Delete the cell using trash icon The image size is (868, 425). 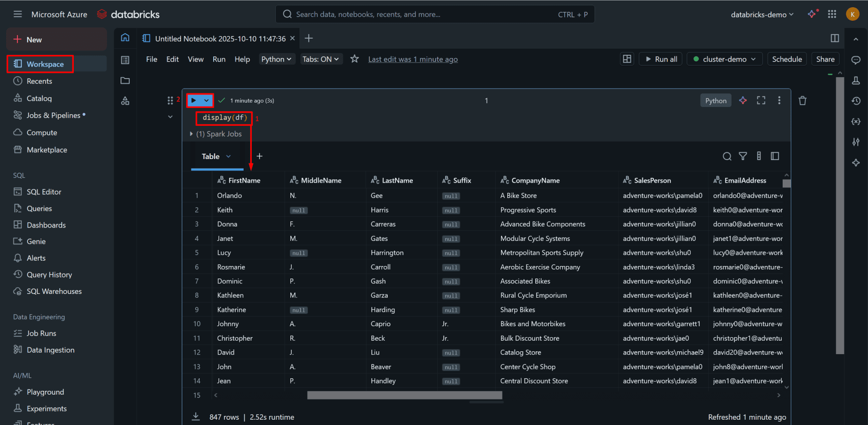pyautogui.click(x=802, y=101)
